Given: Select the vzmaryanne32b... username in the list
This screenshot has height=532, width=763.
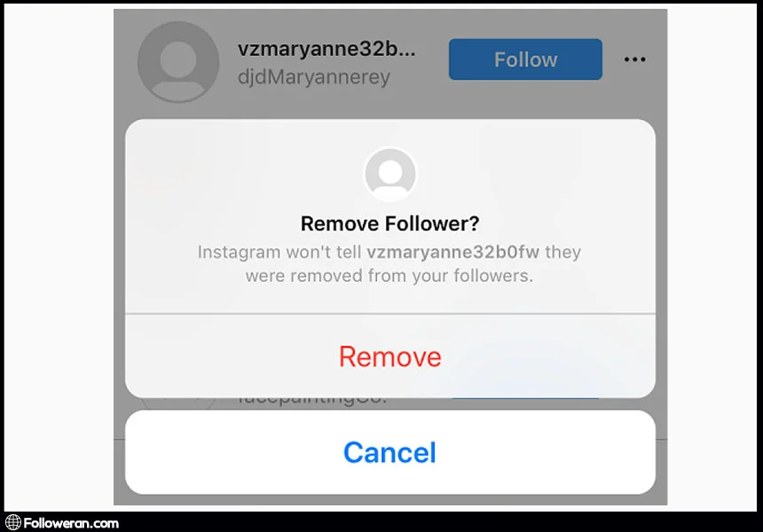Looking at the screenshot, I should point(326,49).
